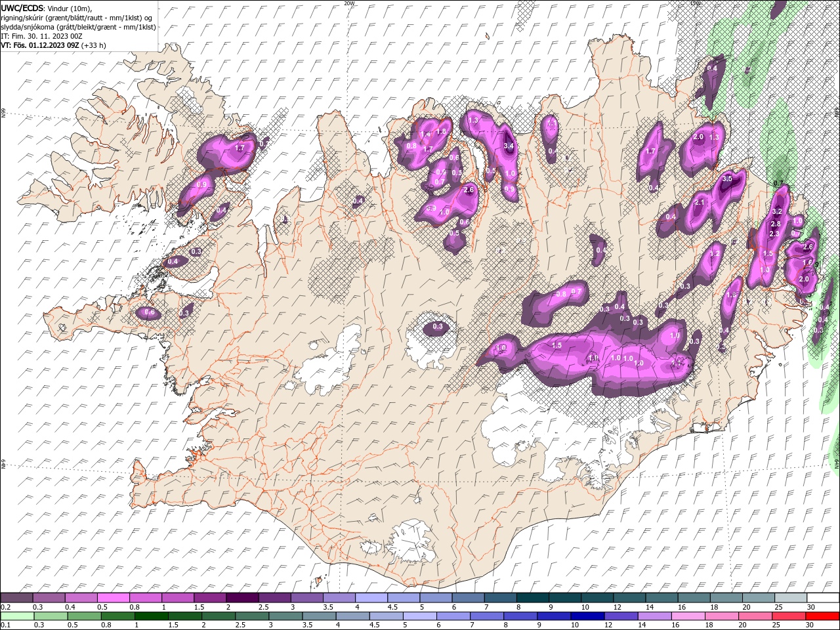Image resolution: width=840 pixels, height=630 pixels.
Task: Click the '1.8' precipitation value on the map
Action: coord(441,131)
